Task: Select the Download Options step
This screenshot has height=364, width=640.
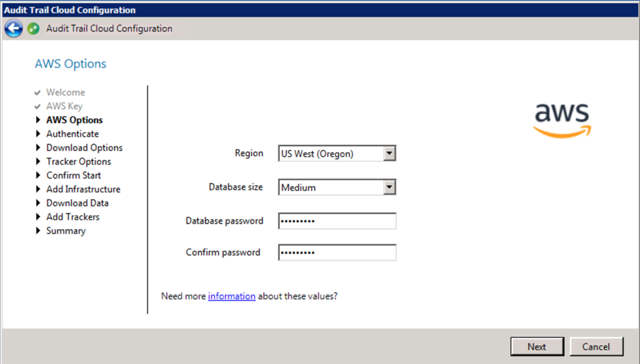Action: click(84, 147)
